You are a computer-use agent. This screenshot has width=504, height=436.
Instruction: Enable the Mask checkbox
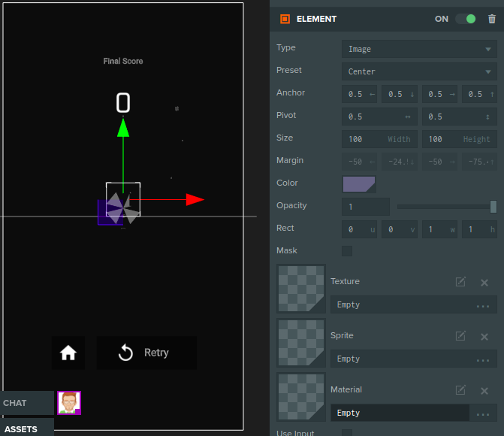click(x=347, y=251)
